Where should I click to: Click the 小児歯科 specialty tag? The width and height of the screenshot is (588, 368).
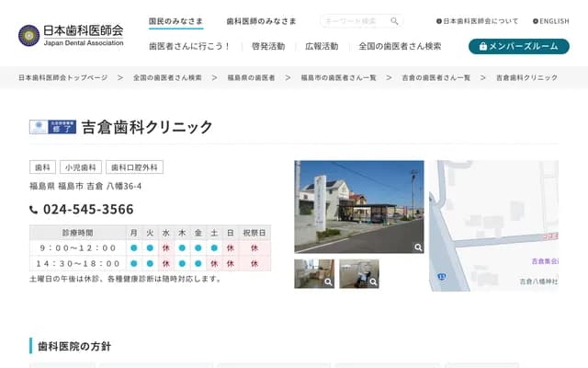point(81,167)
